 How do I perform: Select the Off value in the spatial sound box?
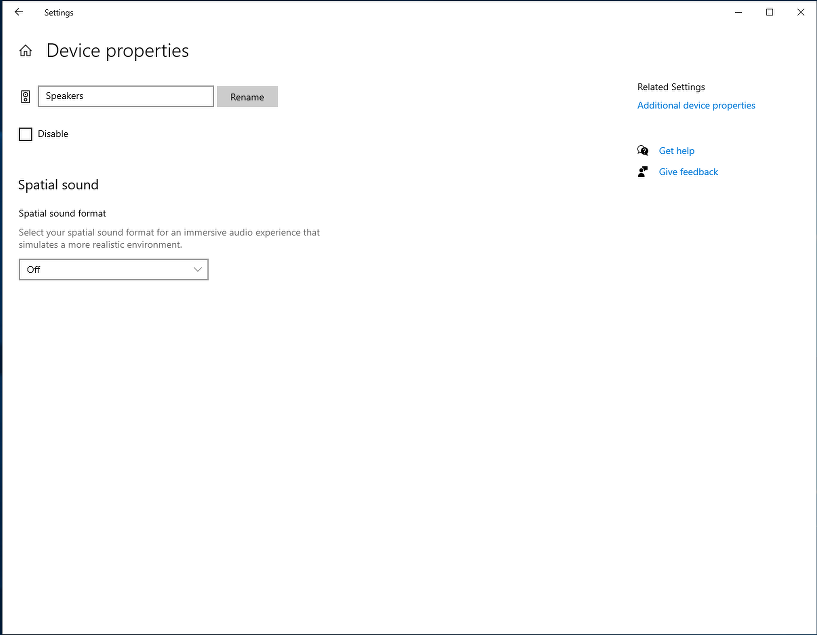tap(33, 269)
